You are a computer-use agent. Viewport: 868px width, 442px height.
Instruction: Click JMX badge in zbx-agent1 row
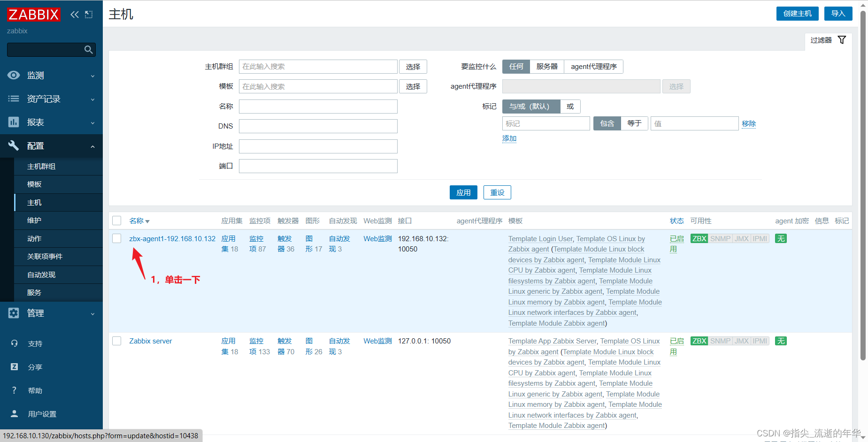click(742, 239)
